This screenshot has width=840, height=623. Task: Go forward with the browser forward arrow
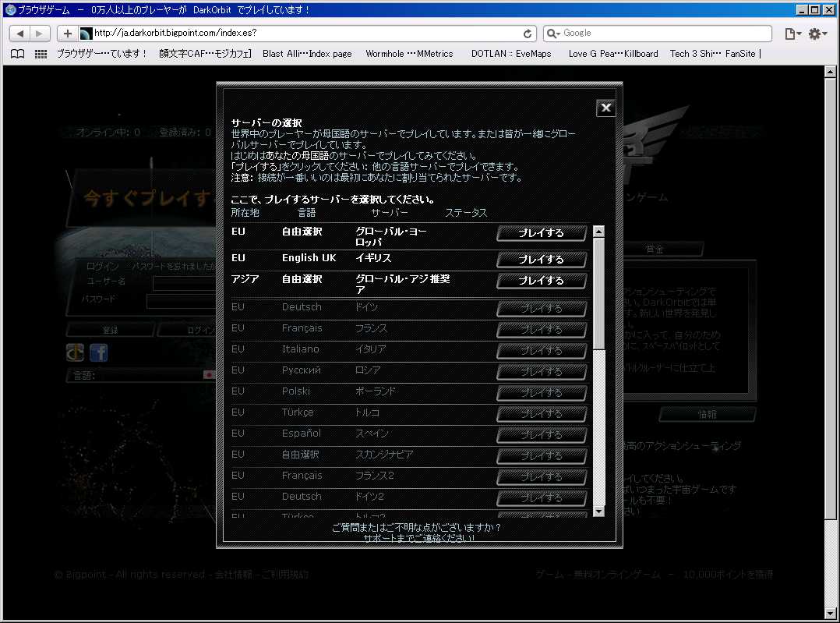pos(40,34)
